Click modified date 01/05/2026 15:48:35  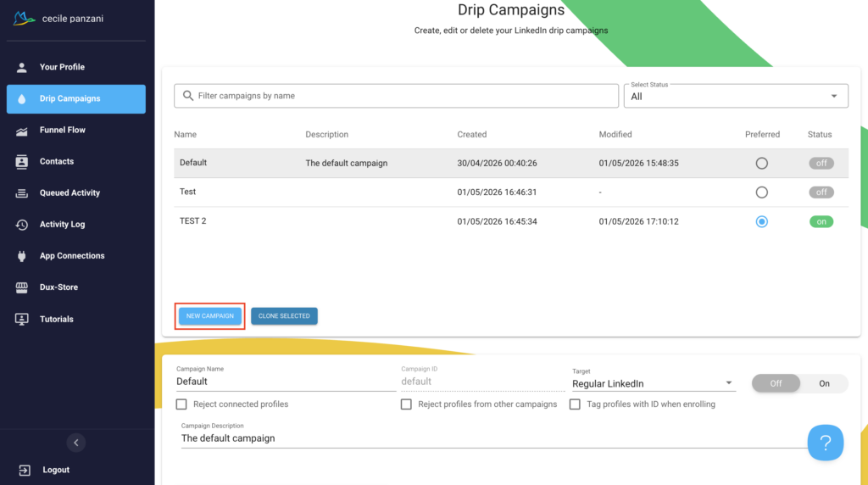pos(639,164)
